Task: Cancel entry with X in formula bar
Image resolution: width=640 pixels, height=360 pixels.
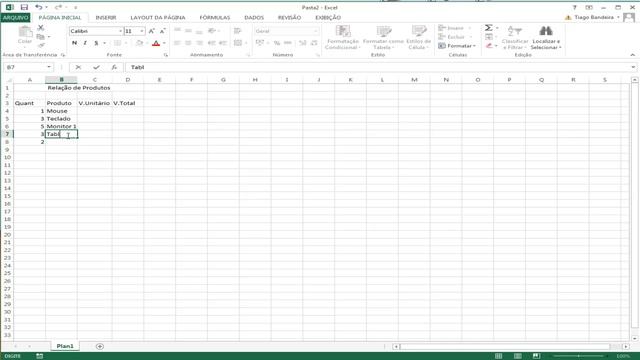Action: tap(78, 67)
